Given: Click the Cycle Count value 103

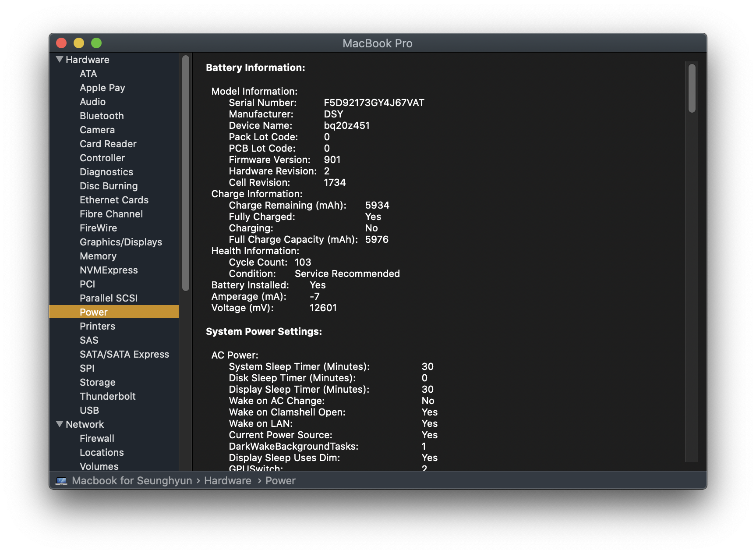Looking at the screenshot, I should pyautogui.click(x=303, y=262).
